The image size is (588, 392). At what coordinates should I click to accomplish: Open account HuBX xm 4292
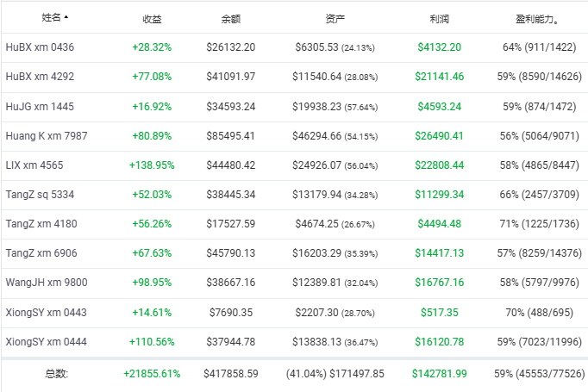[40, 77]
